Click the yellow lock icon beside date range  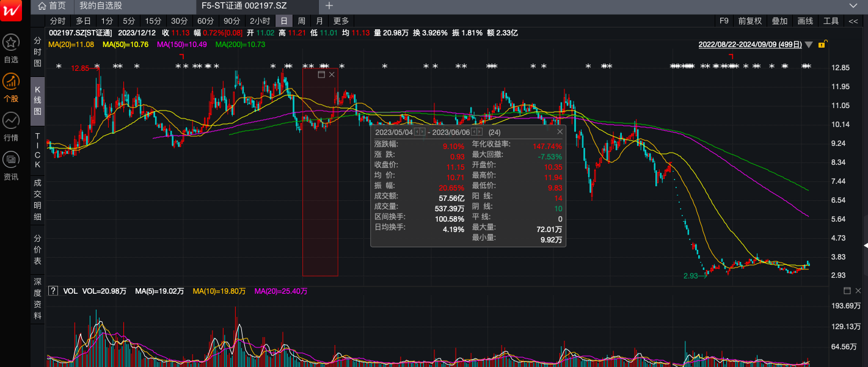coord(822,44)
